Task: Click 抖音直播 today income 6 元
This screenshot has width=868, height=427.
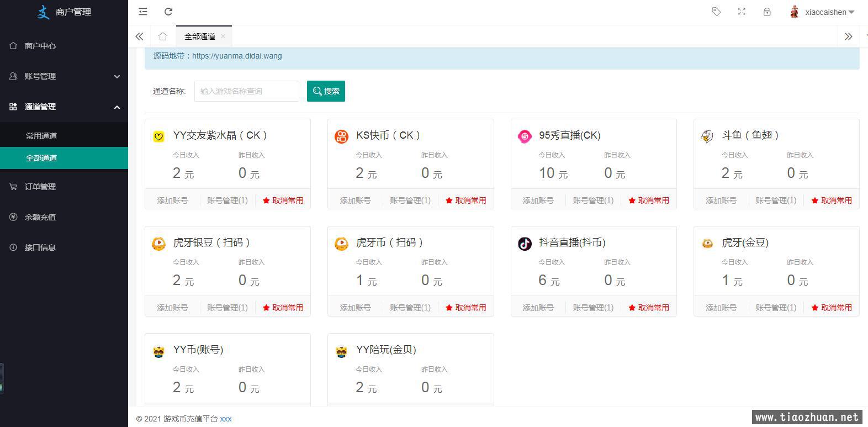Action: coord(549,281)
